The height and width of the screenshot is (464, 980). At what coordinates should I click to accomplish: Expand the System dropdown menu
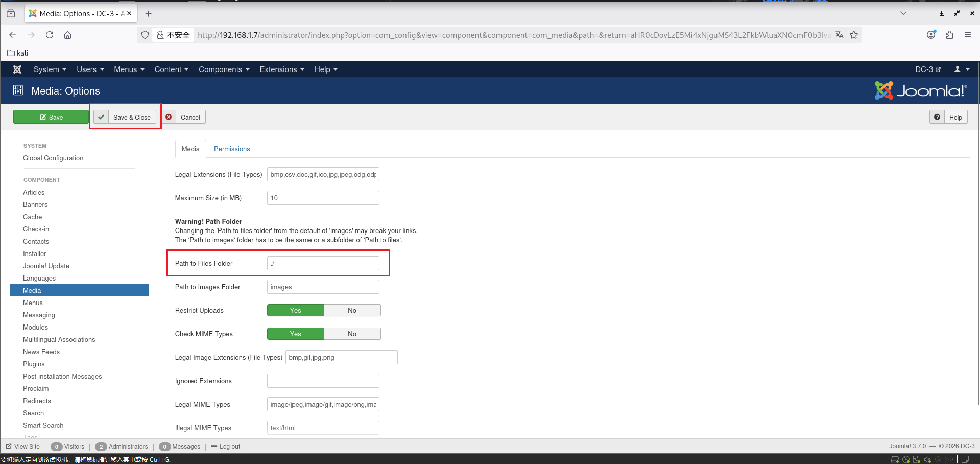pos(50,69)
